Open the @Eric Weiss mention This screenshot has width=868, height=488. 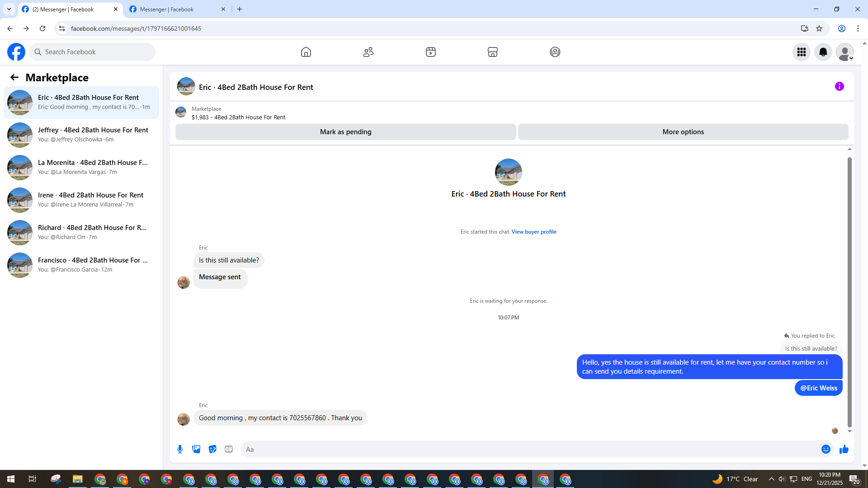click(x=819, y=388)
